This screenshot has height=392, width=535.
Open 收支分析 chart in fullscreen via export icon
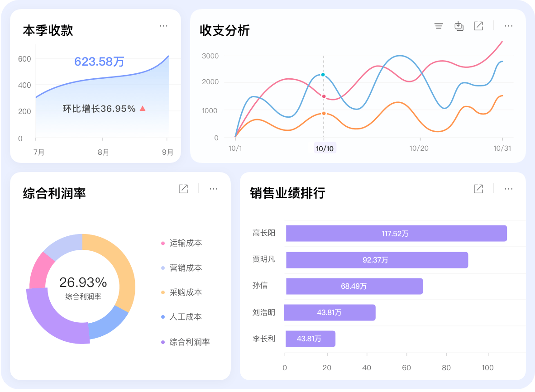tap(478, 26)
